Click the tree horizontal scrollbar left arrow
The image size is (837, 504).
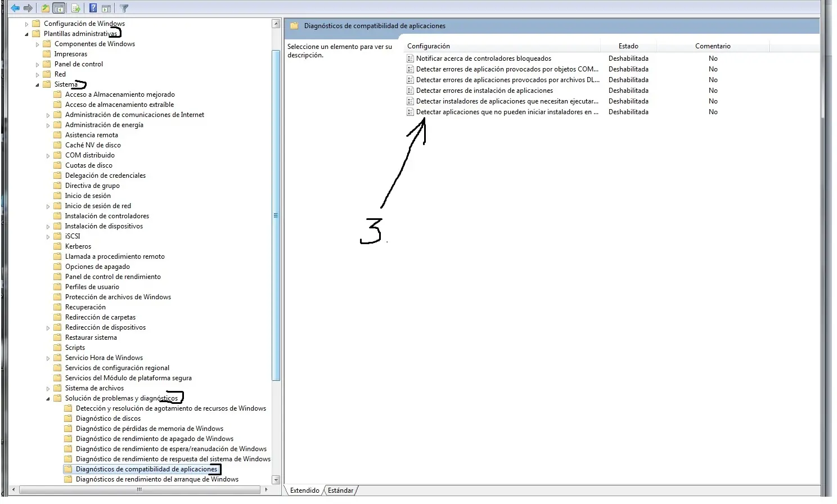click(13, 489)
